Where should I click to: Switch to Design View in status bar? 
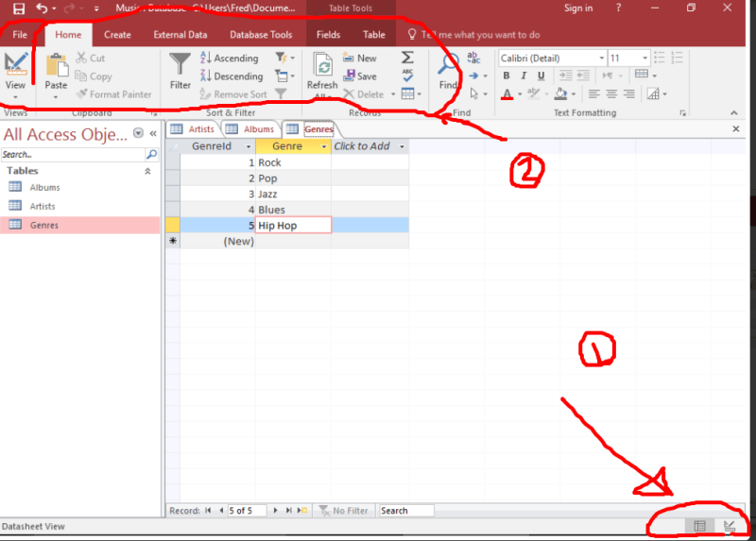click(x=729, y=526)
